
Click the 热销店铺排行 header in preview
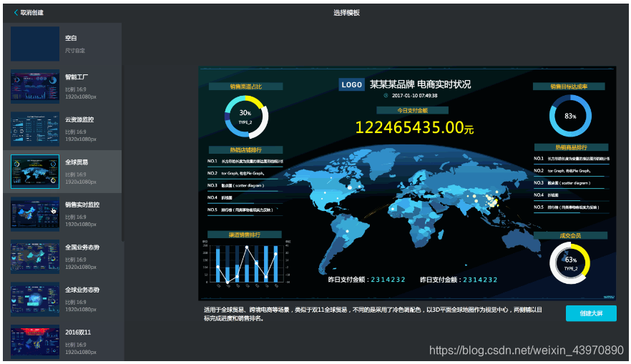246,149
